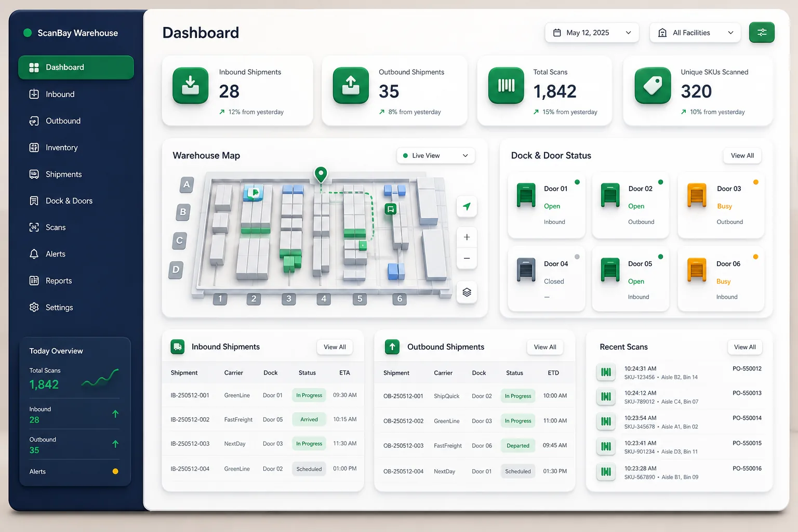Open the May 12, 2025 date dropdown
This screenshot has width=798, height=532.
pyautogui.click(x=591, y=33)
